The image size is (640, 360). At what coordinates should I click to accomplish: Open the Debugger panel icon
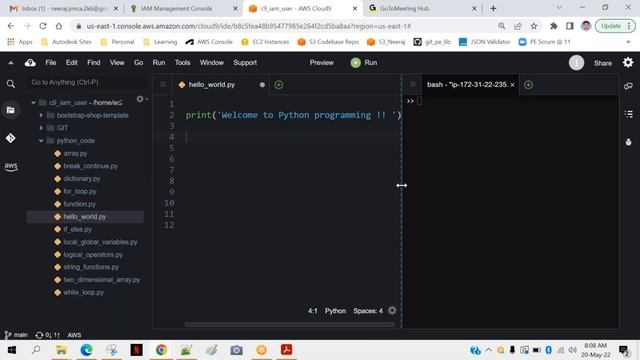pos(629,142)
